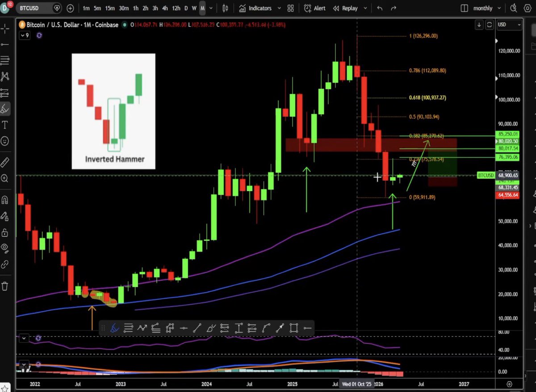Select diagonal trend line in favorites toolbar
The image size is (536, 392).
point(197,328)
